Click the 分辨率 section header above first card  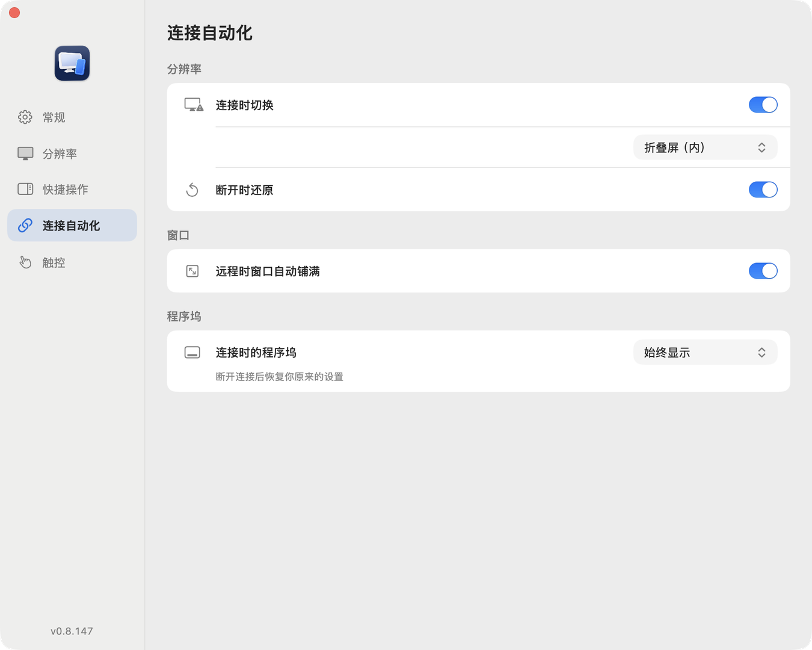tap(184, 69)
